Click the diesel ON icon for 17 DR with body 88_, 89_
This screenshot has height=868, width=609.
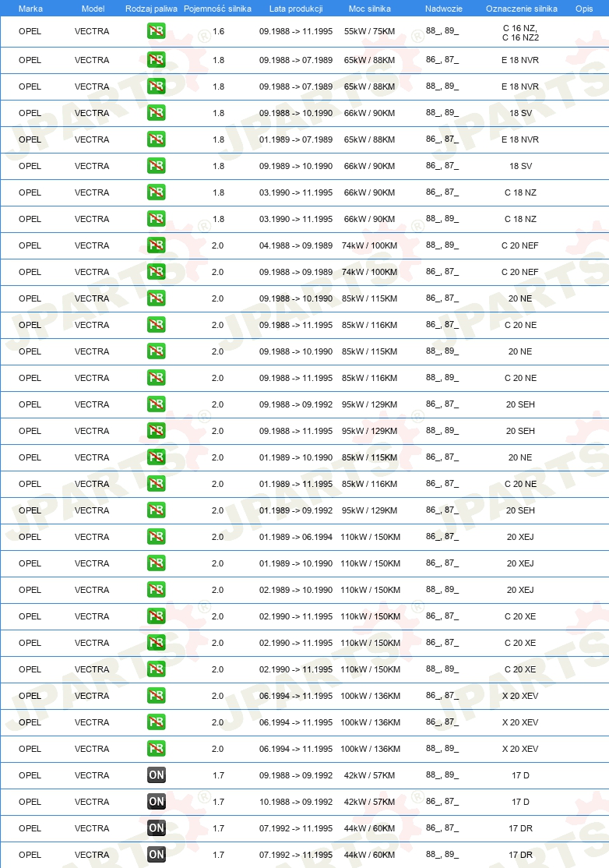coord(157,854)
